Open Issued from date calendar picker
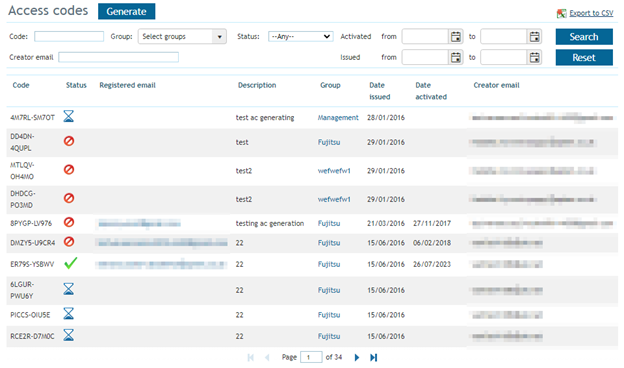Screen dimensions: 624x368 [456, 57]
